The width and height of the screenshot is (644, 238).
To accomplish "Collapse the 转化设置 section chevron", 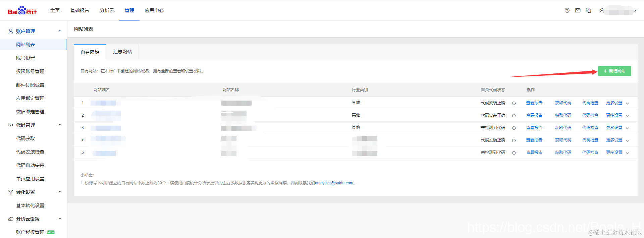I will click(x=60, y=192).
